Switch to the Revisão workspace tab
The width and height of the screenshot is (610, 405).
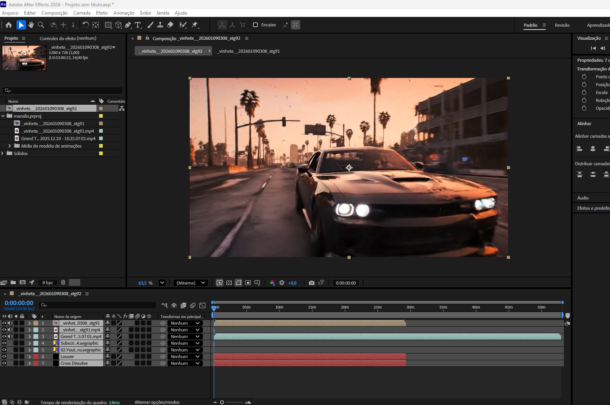pos(562,25)
